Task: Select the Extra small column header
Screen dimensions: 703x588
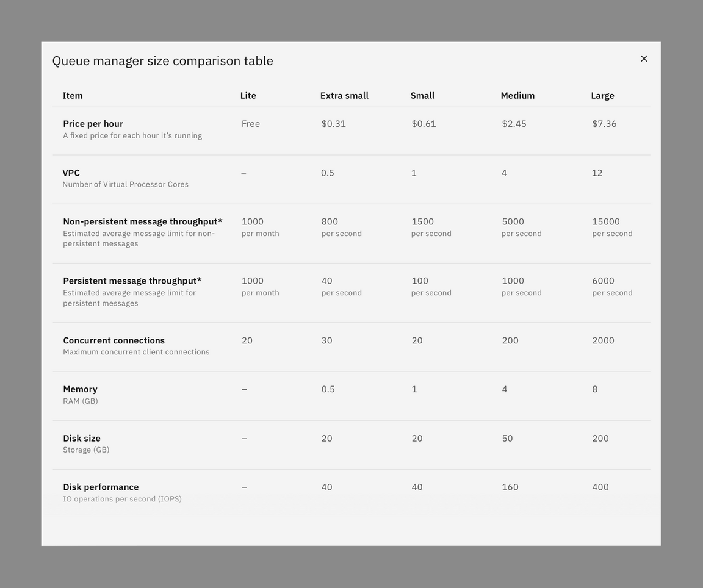Action: coord(344,95)
